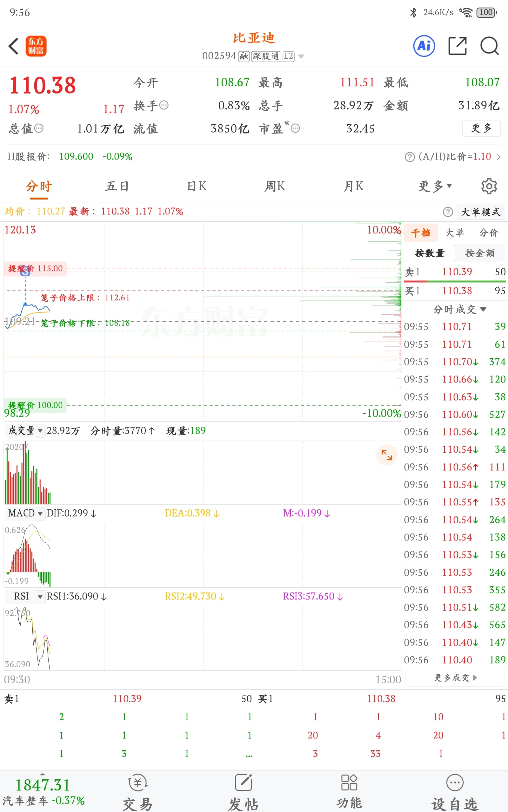Tap the info icon next to 市盈
The height and width of the screenshot is (812, 508).
(x=295, y=128)
